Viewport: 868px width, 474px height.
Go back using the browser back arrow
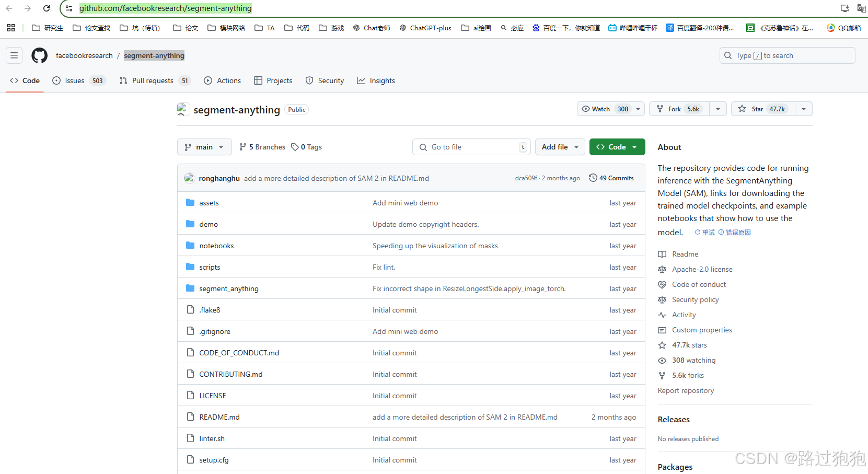pyautogui.click(x=9, y=8)
